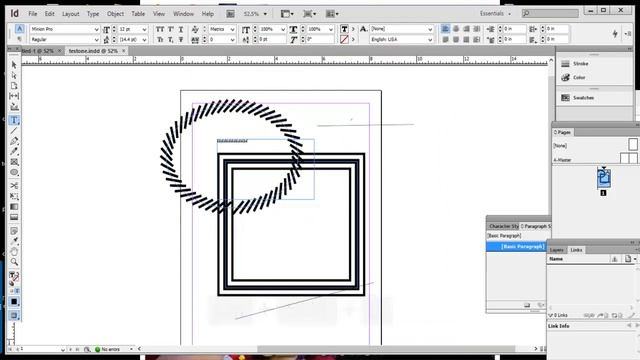Select the Content Collector tool
Viewport: 640px width, 360px height.
point(14,107)
